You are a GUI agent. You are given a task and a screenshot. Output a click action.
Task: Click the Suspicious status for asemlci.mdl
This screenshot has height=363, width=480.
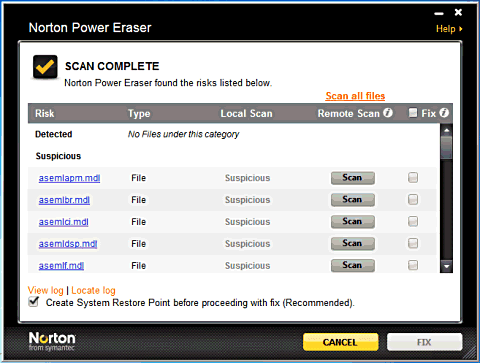tap(247, 222)
